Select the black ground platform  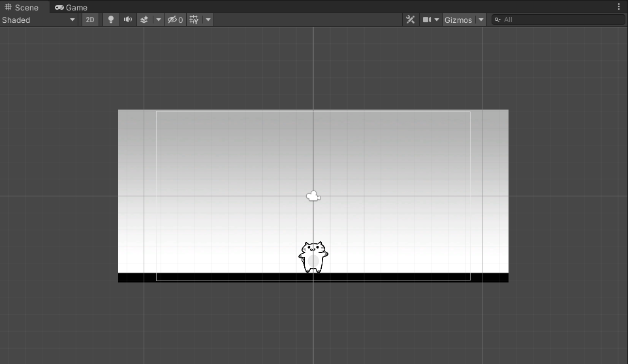point(313,278)
